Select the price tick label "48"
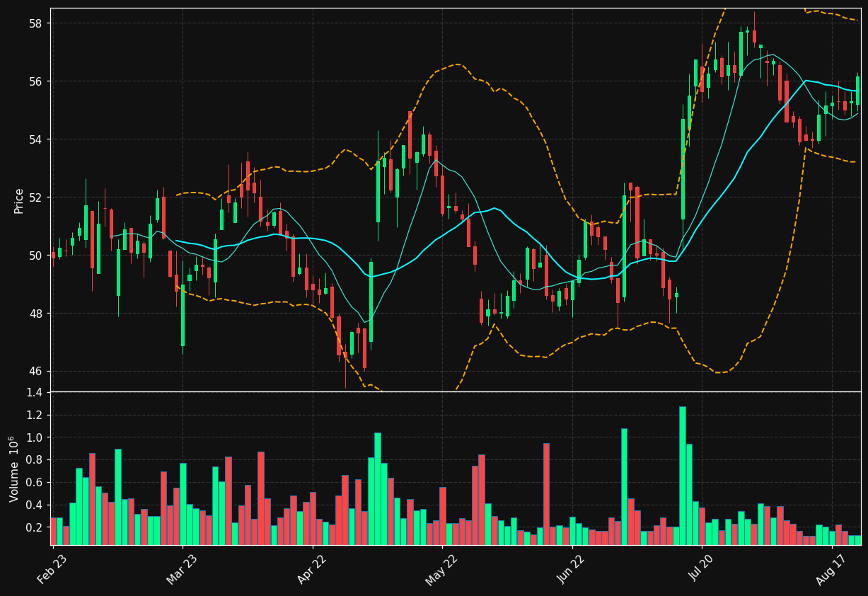The height and width of the screenshot is (596, 868). pos(36,314)
